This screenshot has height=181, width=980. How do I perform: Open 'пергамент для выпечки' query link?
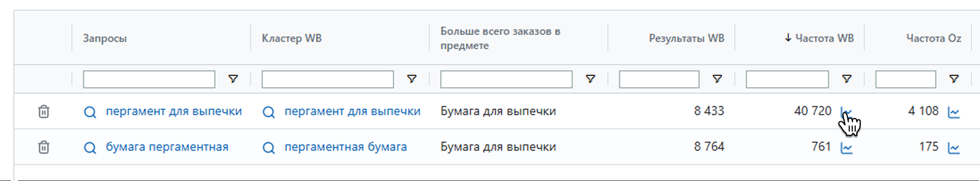[x=174, y=111]
